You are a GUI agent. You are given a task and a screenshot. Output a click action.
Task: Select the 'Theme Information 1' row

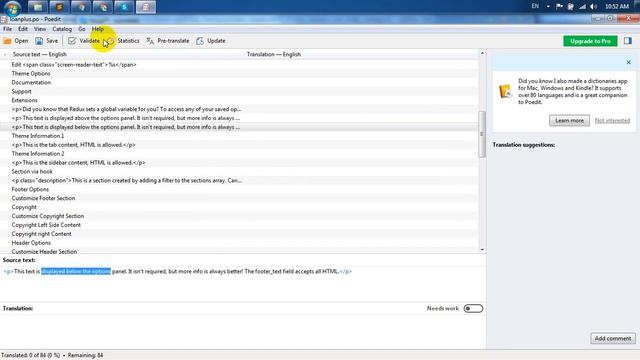(239, 136)
